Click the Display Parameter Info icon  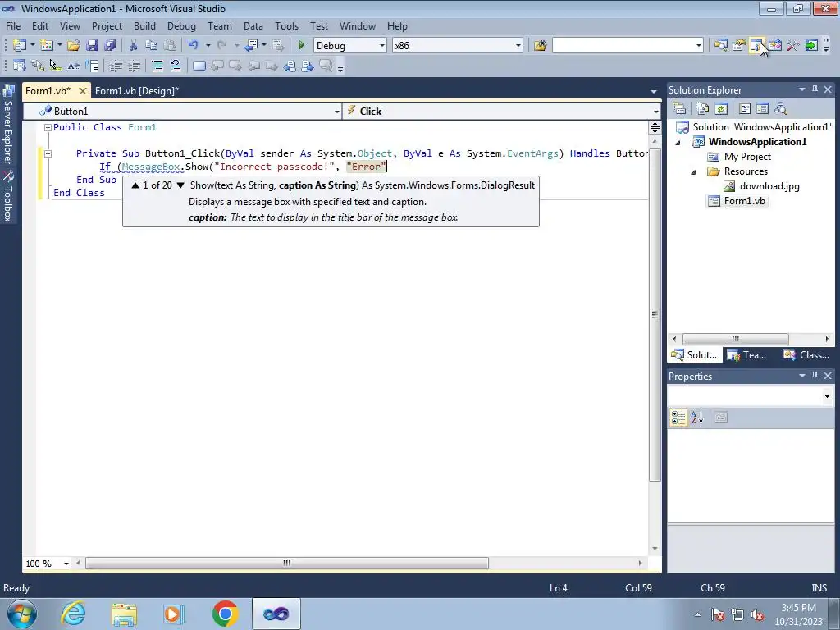[x=38, y=66]
